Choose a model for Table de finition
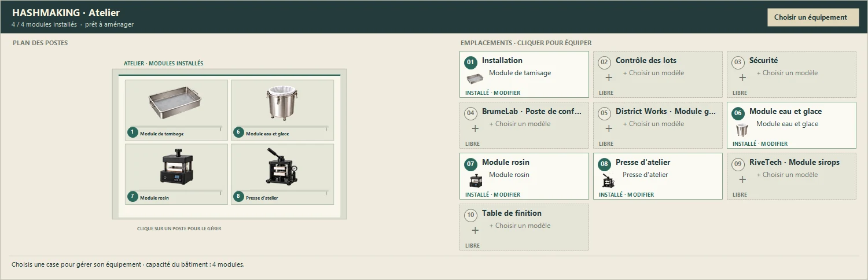The height and width of the screenshot is (280, 868). pos(520,226)
